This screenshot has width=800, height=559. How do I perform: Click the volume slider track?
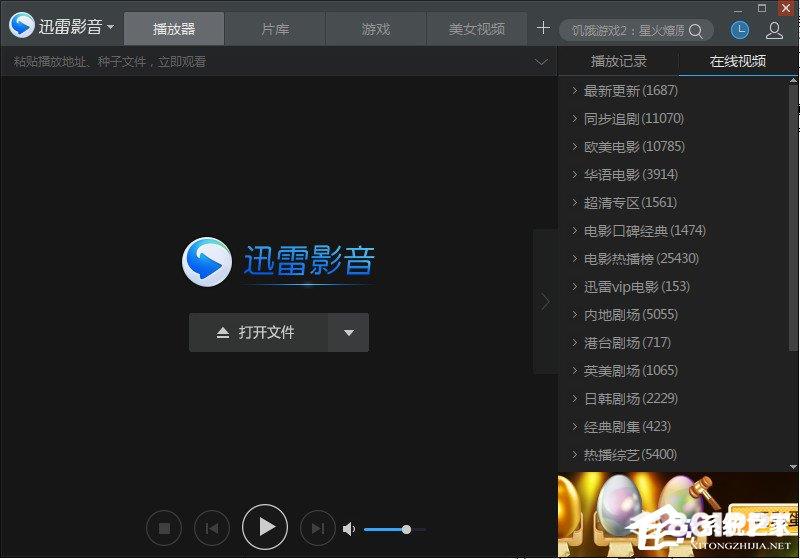coord(394,529)
